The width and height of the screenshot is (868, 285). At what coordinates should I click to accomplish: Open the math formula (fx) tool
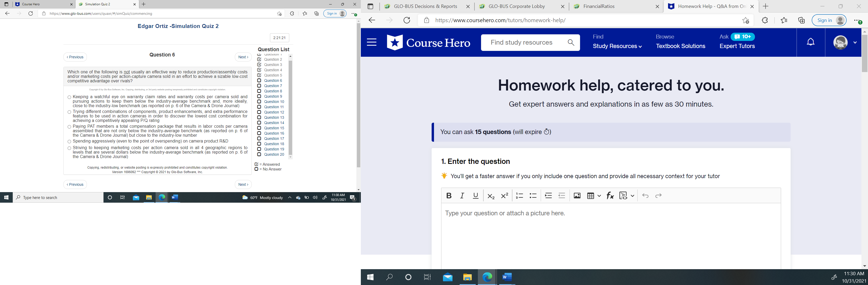click(x=610, y=196)
